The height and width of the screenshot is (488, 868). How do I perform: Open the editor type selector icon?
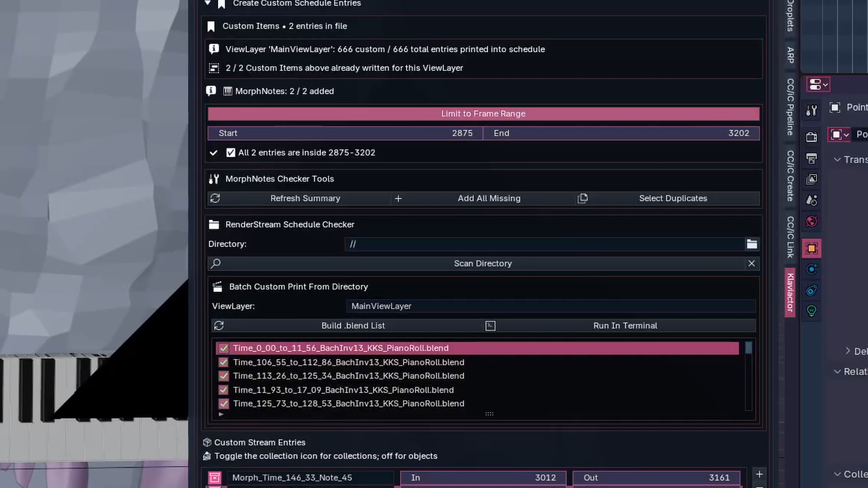818,84
